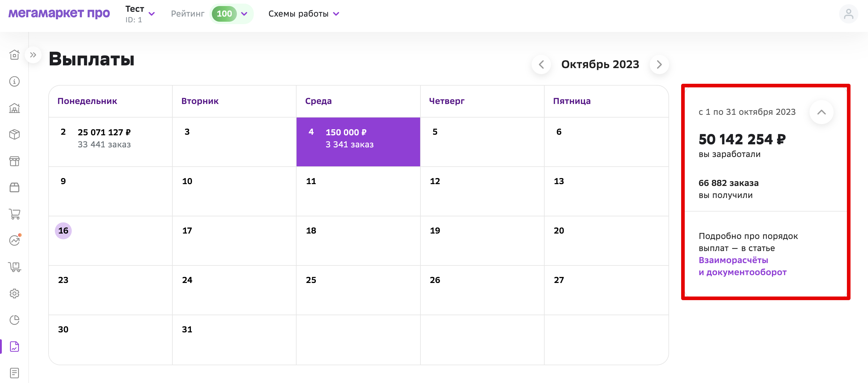The height and width of the screenshot is (383, 868).
Task: Select day 6 in the calendar
Action: pos(606,142)
